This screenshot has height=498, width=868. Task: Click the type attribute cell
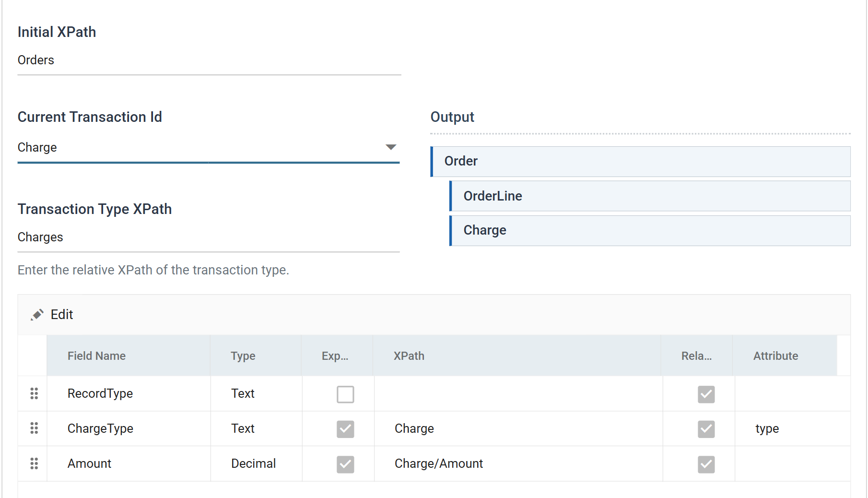792,428
